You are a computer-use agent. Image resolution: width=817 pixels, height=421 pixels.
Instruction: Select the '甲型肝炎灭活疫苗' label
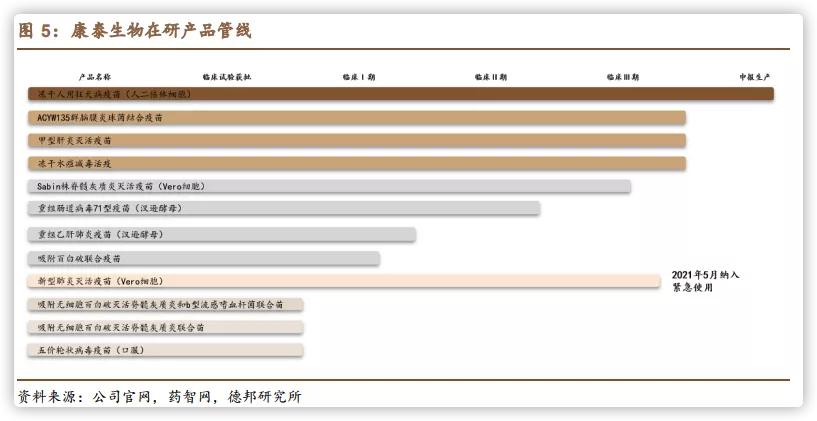tap(75, 141)
